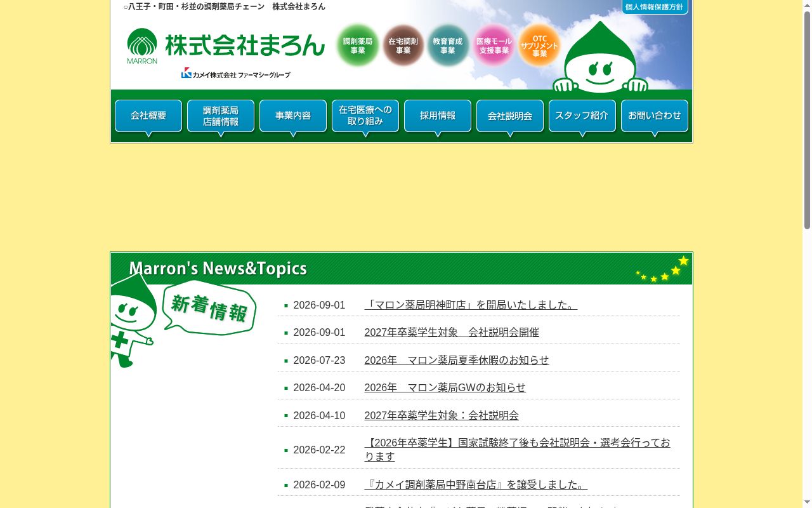
Task: Open the 調剤薬局店舗情報 menu
Action: point(221,116)
